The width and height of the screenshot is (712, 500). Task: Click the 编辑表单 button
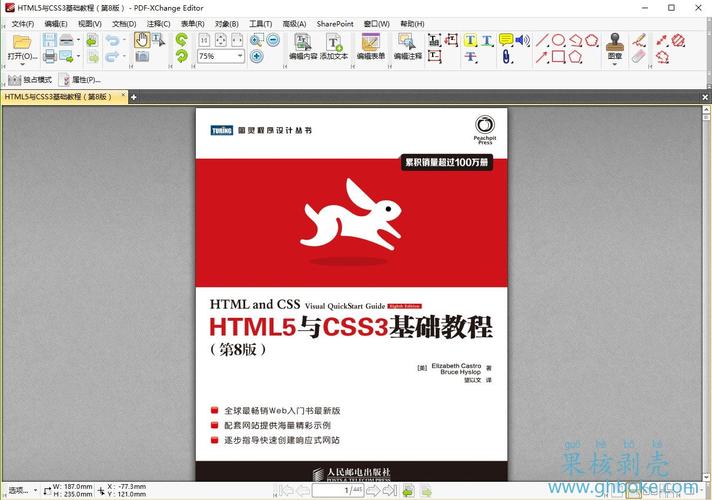(371, 47)
